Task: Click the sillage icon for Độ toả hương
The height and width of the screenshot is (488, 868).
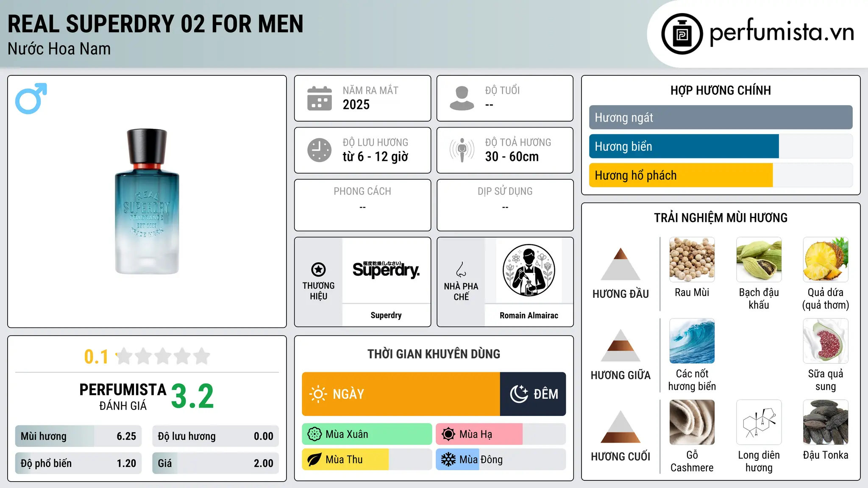Action: (x=462, y=150)
